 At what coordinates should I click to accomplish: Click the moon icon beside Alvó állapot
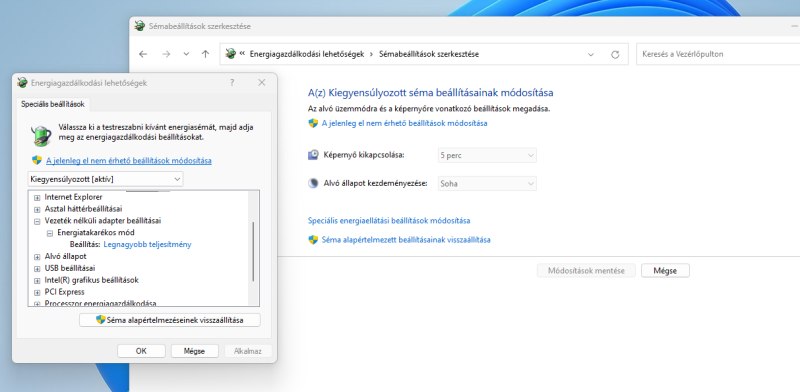pos(313,183)
